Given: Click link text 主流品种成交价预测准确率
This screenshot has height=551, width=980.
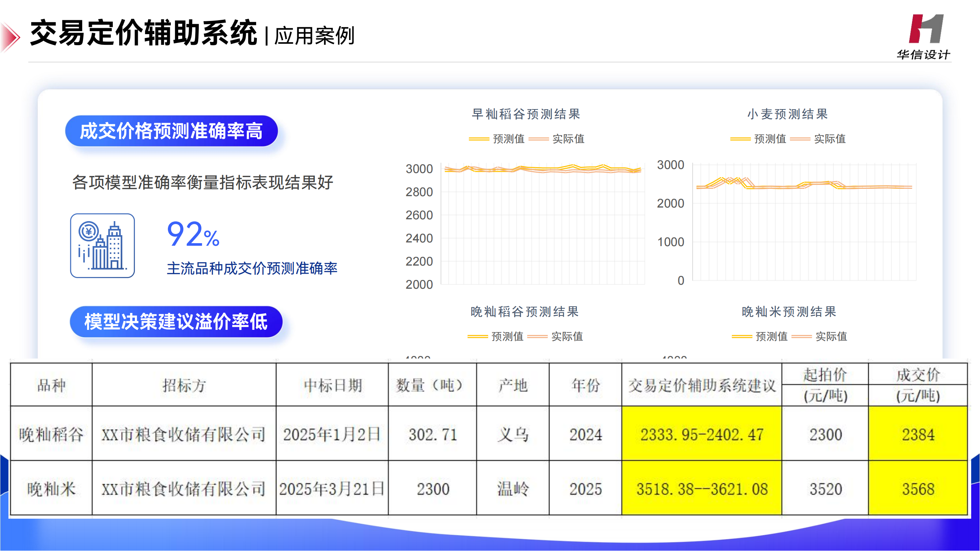Looking at the screenshot, I should point(252,269).
